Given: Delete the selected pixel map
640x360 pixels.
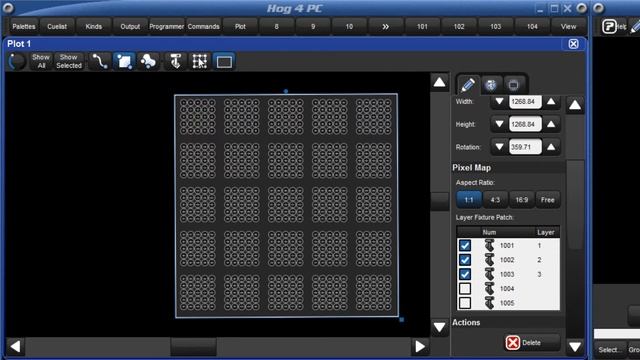Looking at the screenshot, I should pos(532,343).
